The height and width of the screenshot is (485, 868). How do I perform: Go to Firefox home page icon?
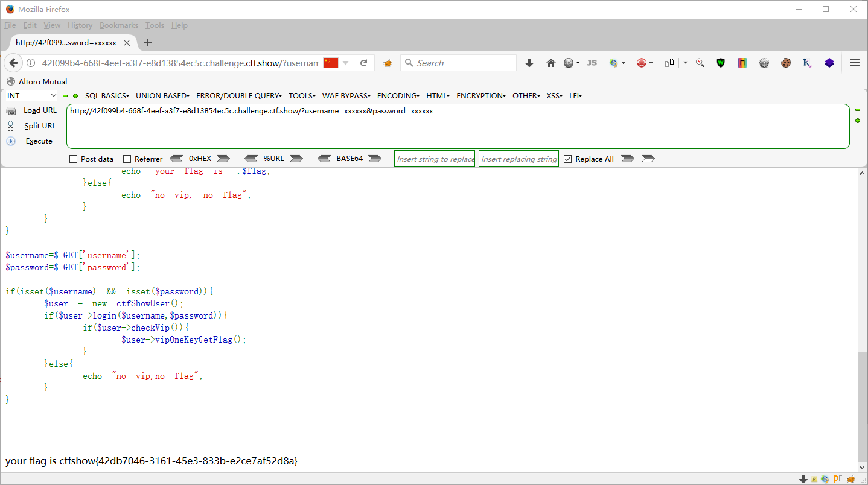click(550, 63)
